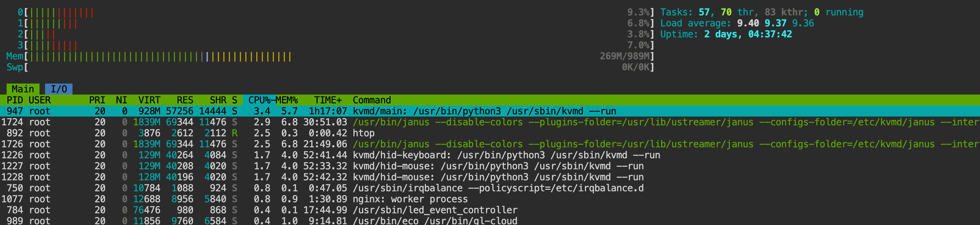Switch to the Main tab
The height and width of the screenshot is (225, 980).
23,89
